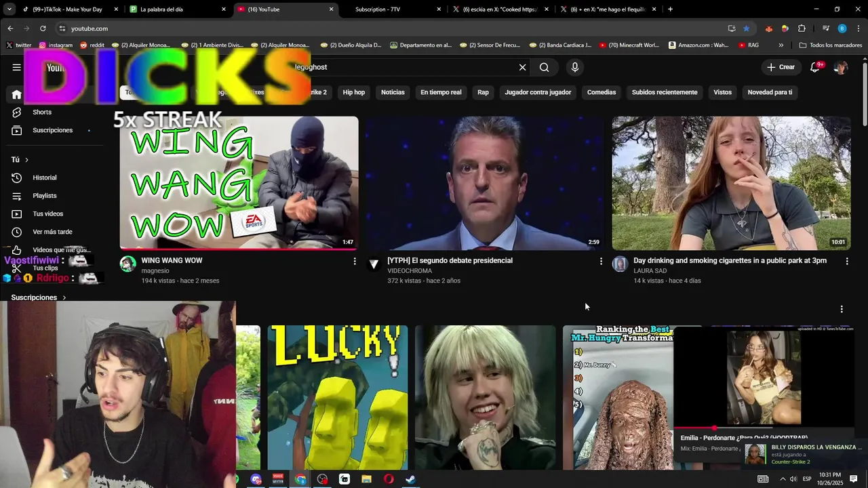The image size is (868, 488).
Task: Go to Shorts in the sidebar
Action: click(42, 112)
